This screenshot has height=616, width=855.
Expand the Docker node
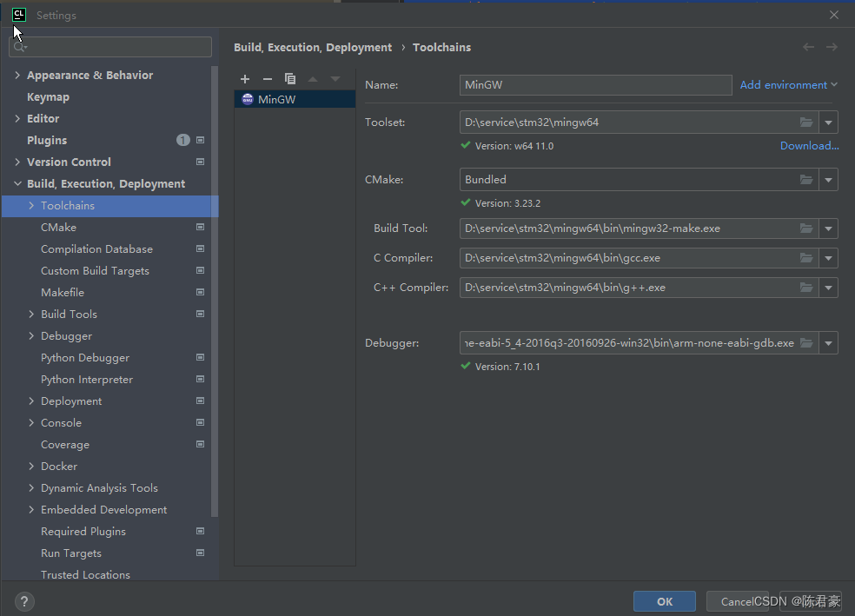(x=31, y=466)
